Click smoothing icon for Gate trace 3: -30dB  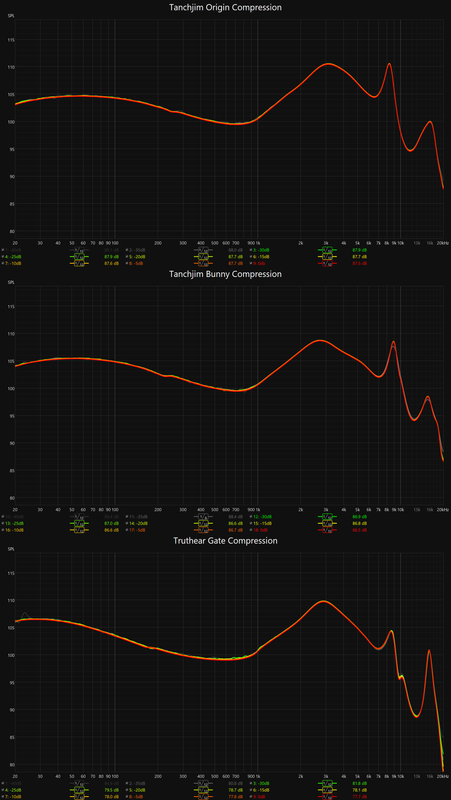click(x=328, y=783)
